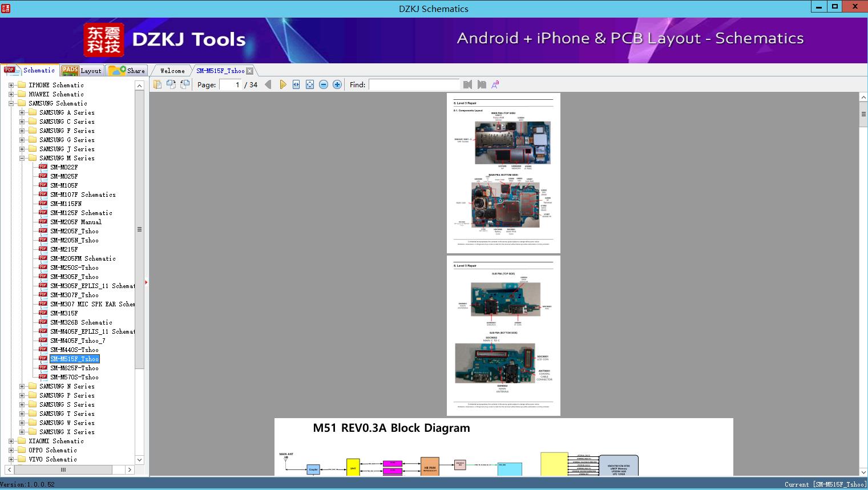Viewport: 868px width, 490px height.
Task: Open SM-M570S-Tshoo file
Action: point(74,377)
